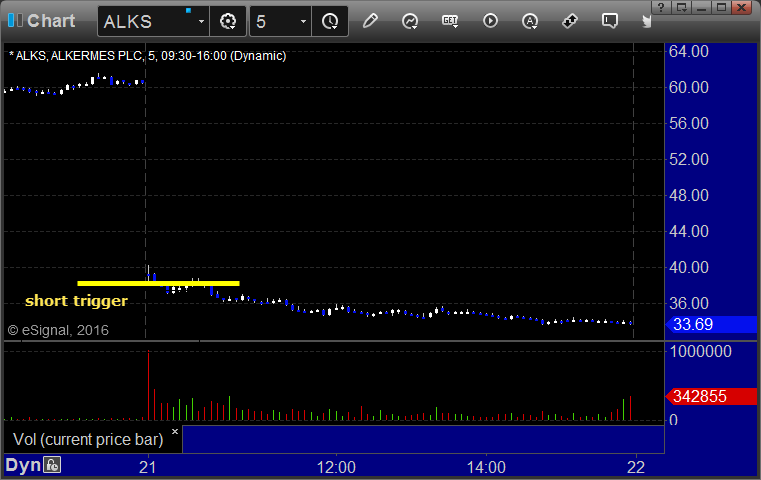This screenshot has width=761, height=480.
Task: Click the Chart window bars icon
Action: (15, 20)
